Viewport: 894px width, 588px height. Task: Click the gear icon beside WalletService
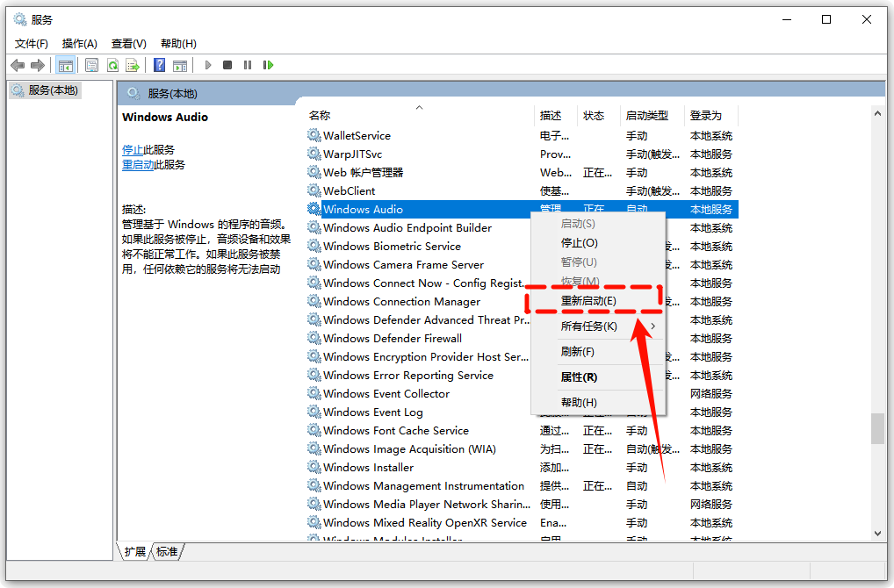click(x=314, y=135)
